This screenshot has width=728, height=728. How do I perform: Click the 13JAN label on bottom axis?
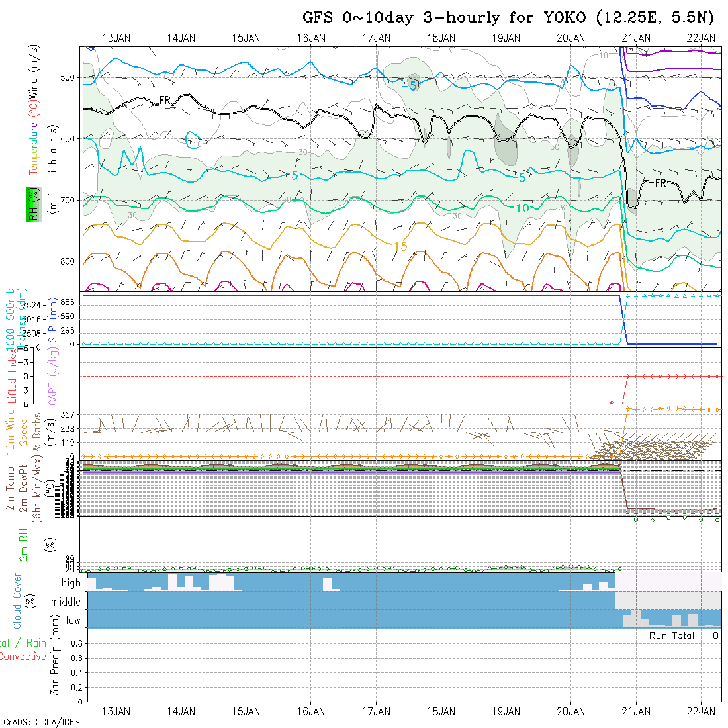(116, 711)
